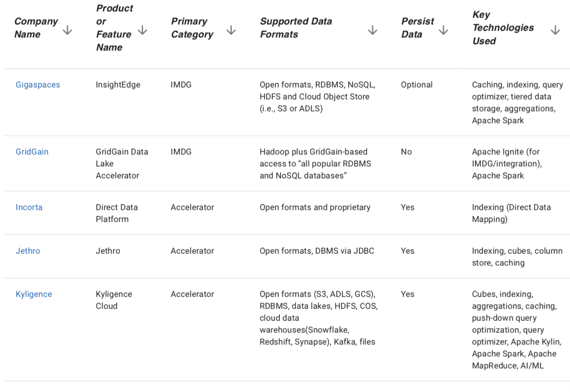
Task: Open the Gigaspaces company link
Action: click(38, 84)
